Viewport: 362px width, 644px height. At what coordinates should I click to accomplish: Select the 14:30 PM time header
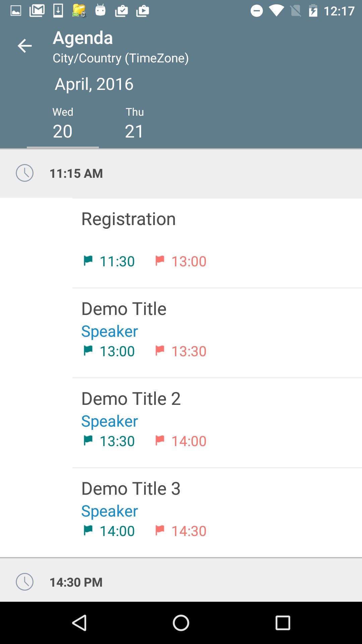[181, 580]
